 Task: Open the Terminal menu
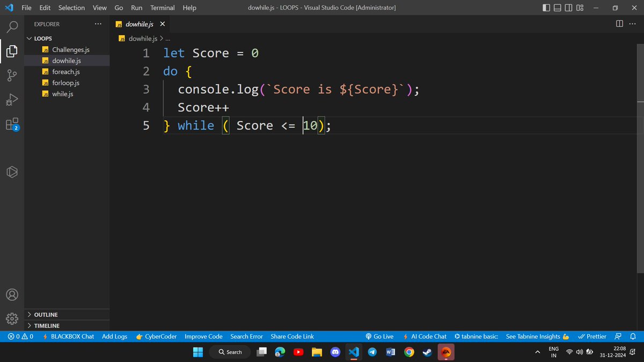coord(162,8)
